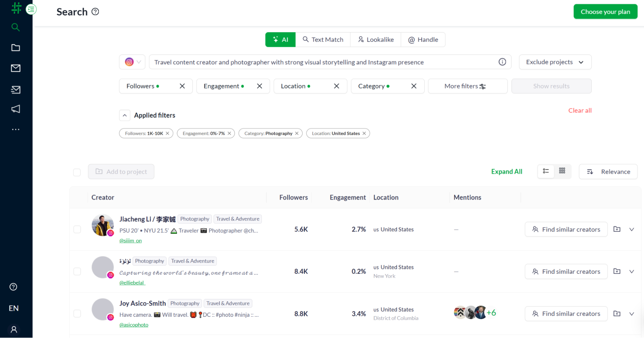The height and width of the screenshot is (338, 644).
Task: Open the Exclude projects dropdown
Action: [555, 62]
